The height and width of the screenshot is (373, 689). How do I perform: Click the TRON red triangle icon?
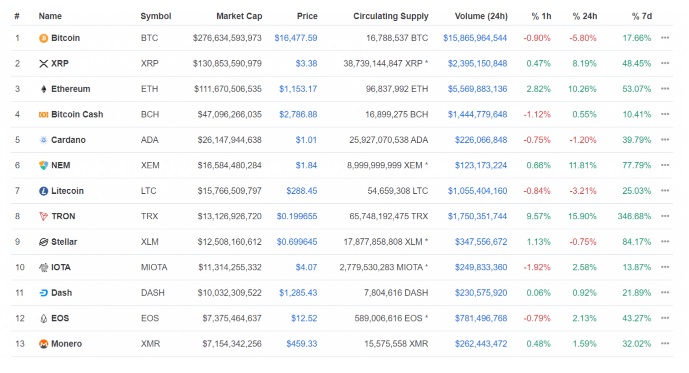[43, 217]
